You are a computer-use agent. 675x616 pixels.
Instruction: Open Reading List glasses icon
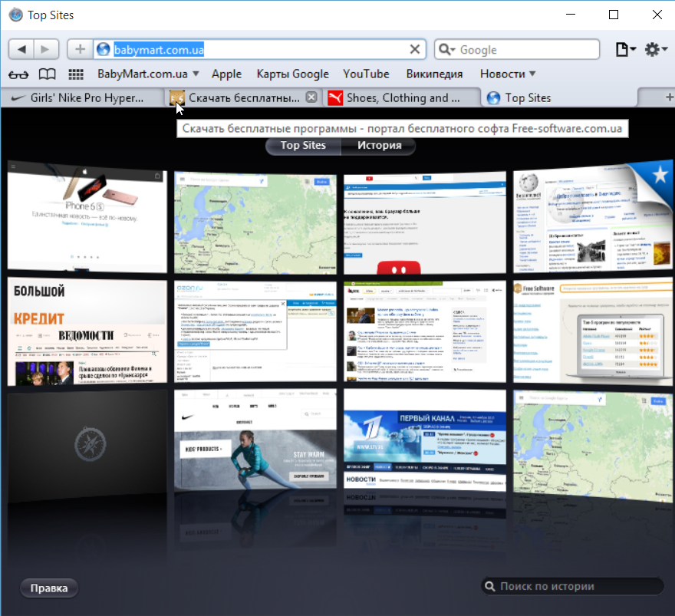click(x=18, y=74)
